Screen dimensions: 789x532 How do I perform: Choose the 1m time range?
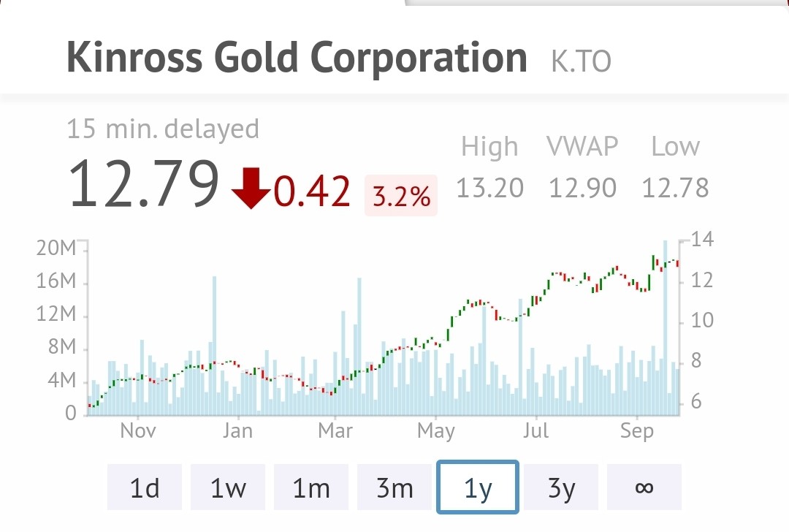pos(310,487)
